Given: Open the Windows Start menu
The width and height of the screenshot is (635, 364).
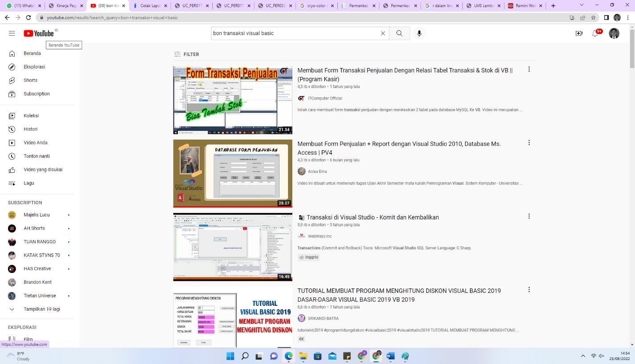Looking at the screenshot, I should coord(230,356).
